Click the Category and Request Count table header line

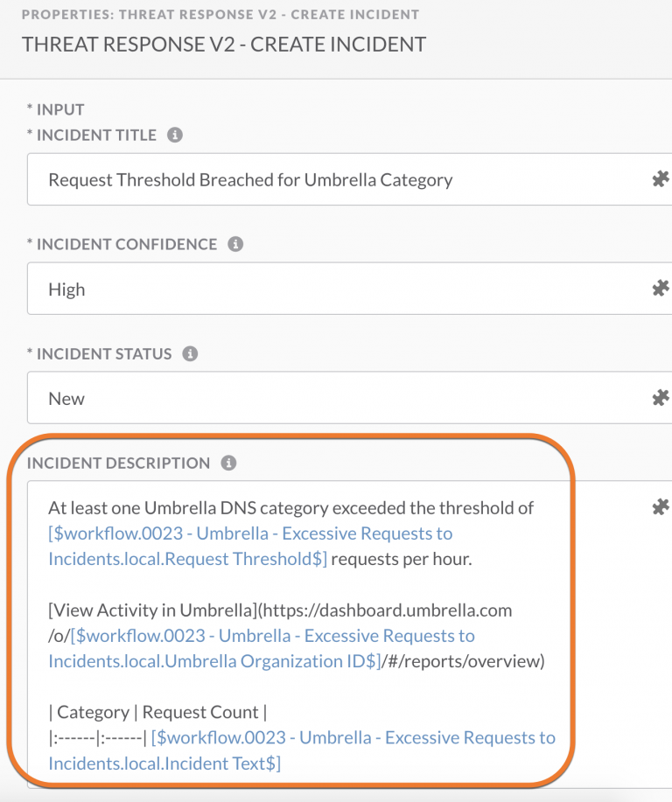click(x=157, y=712)
